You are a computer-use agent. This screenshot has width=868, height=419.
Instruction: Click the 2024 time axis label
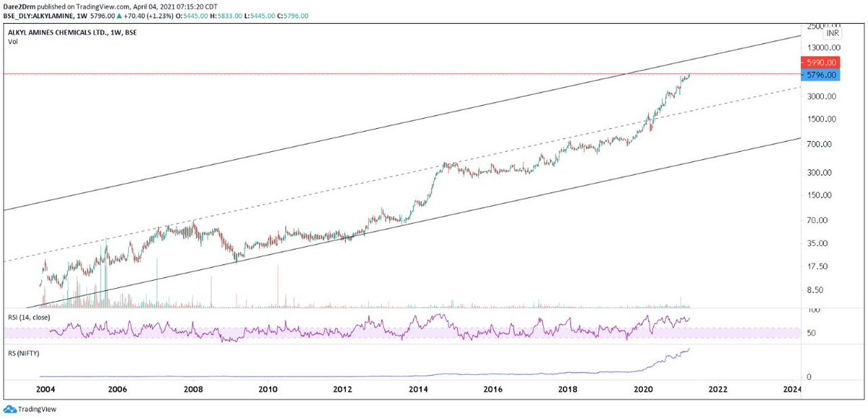pos(792,389)
